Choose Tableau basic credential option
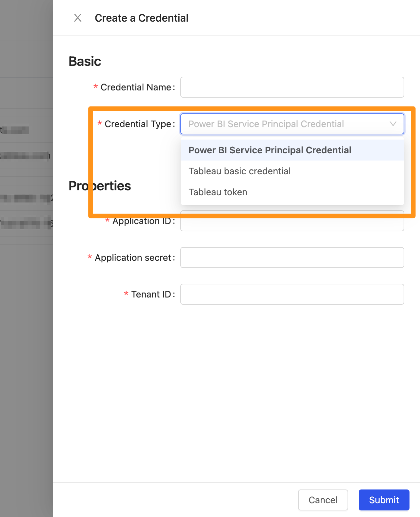Screen dimensions: 420x517 pos(292,171)
